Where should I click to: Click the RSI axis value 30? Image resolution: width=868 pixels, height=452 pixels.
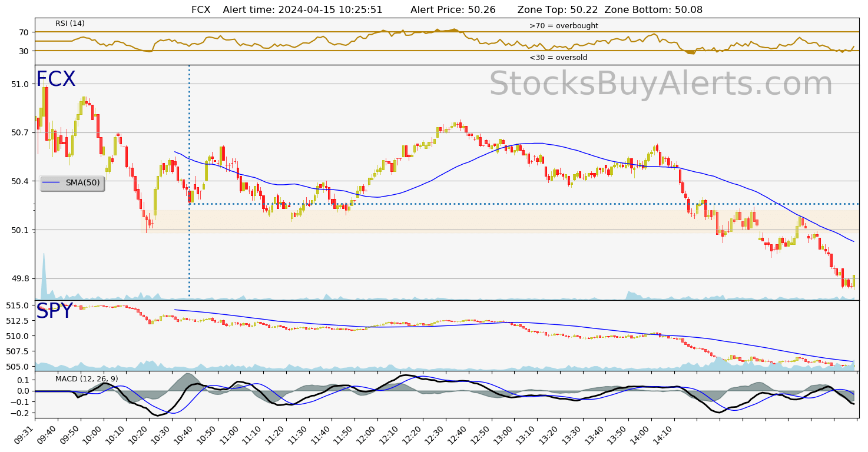[24, 51]
